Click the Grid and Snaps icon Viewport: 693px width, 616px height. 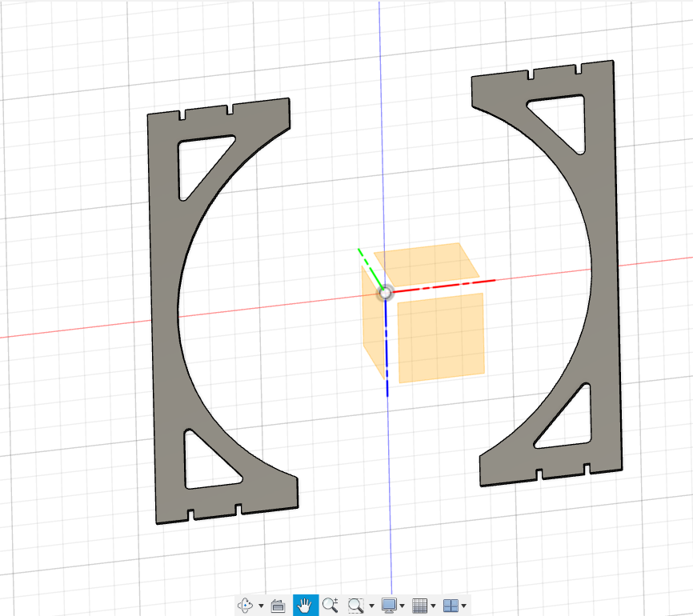click(419, 606)
